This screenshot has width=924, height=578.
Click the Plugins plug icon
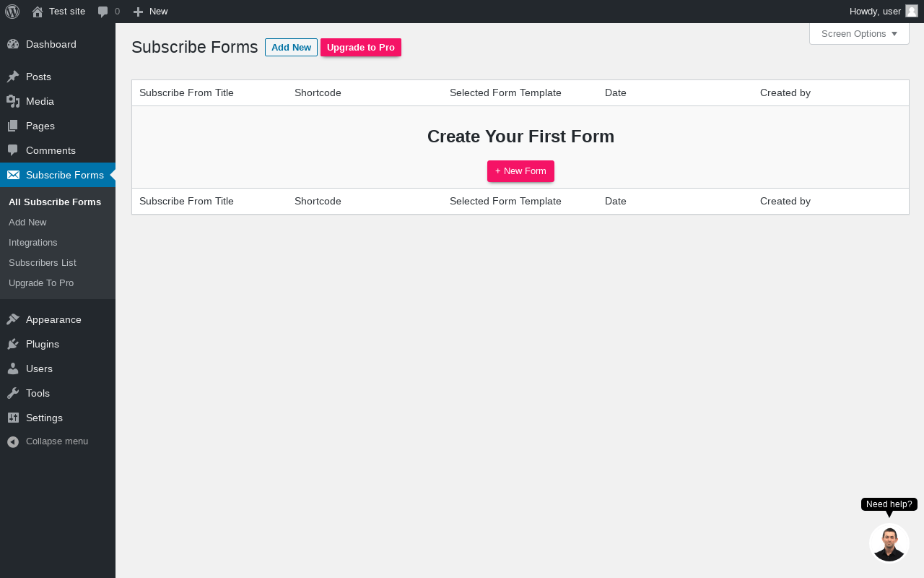(13, 344)
